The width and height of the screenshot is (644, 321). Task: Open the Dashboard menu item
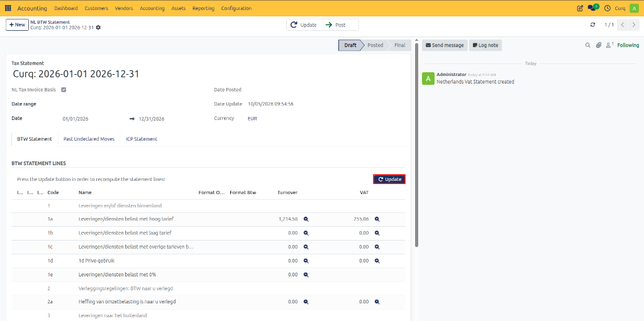point(66,8)
